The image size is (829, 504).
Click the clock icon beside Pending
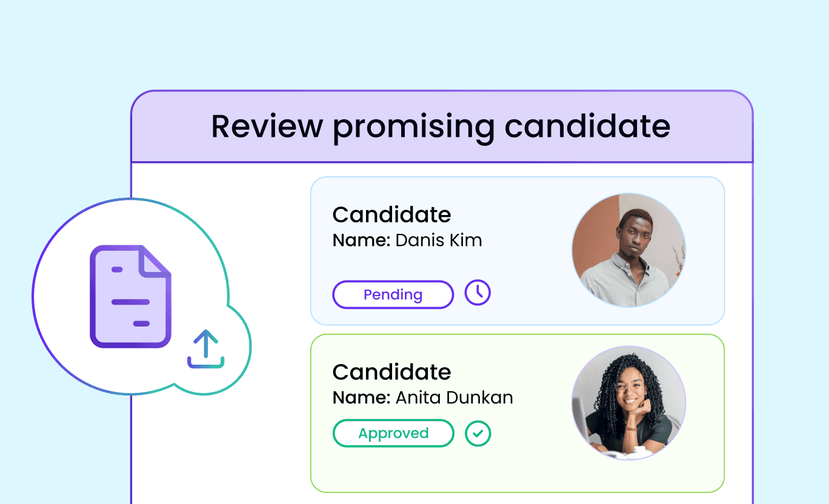(x=478, y=293)
